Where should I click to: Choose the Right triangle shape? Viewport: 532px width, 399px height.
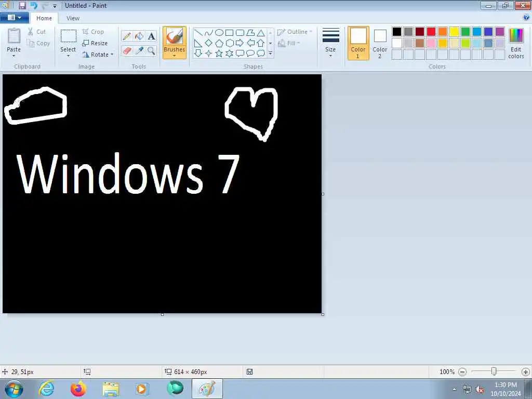(198, 43)
